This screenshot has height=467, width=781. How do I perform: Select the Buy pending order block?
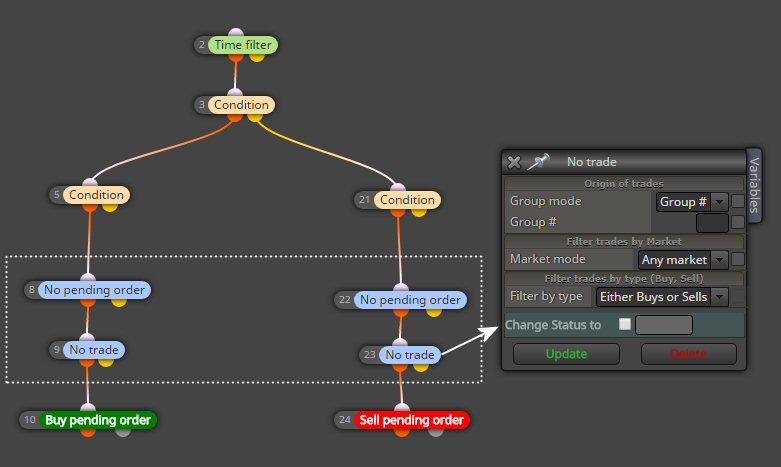98,420
